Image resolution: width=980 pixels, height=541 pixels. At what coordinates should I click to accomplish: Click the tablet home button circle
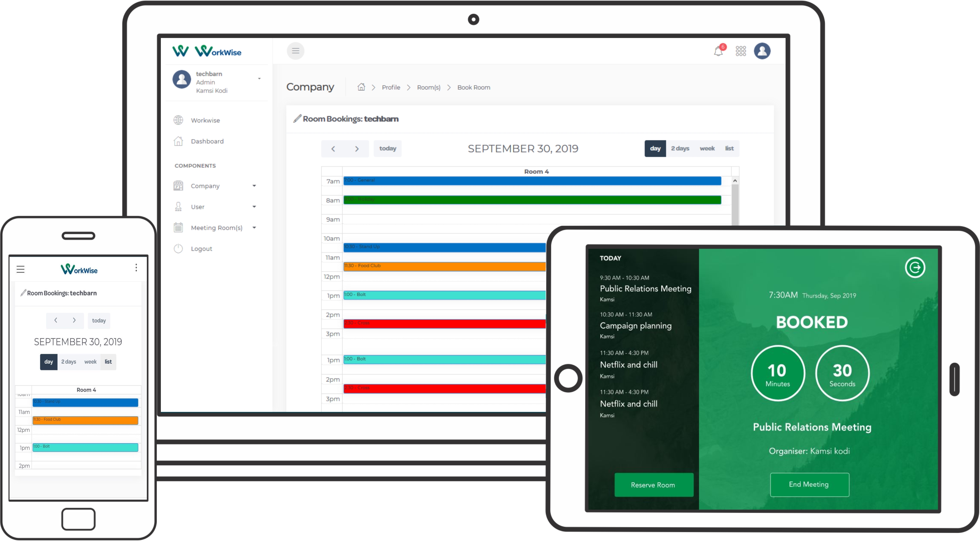(x=568, y=378)
